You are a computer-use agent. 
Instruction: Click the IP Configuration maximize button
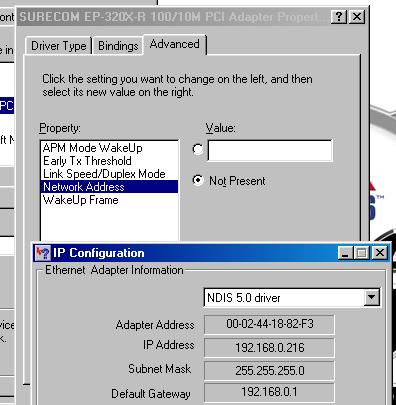[x=361, y=253]
